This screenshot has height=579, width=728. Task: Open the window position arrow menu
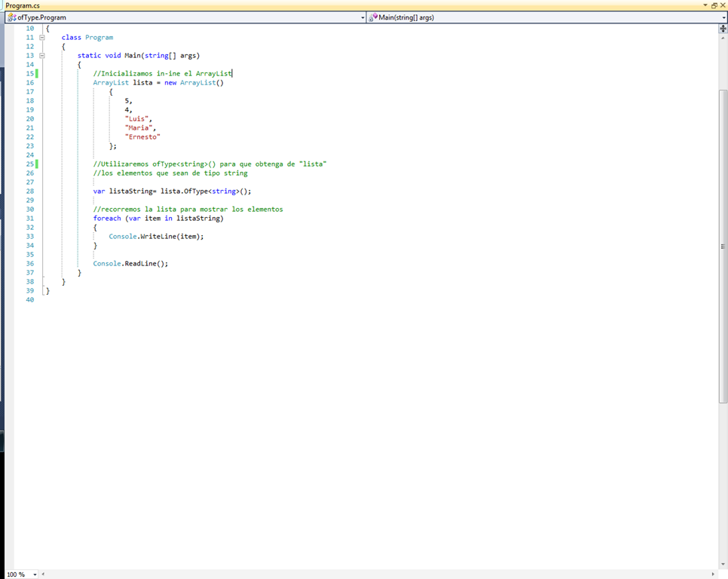coord(705,5)
